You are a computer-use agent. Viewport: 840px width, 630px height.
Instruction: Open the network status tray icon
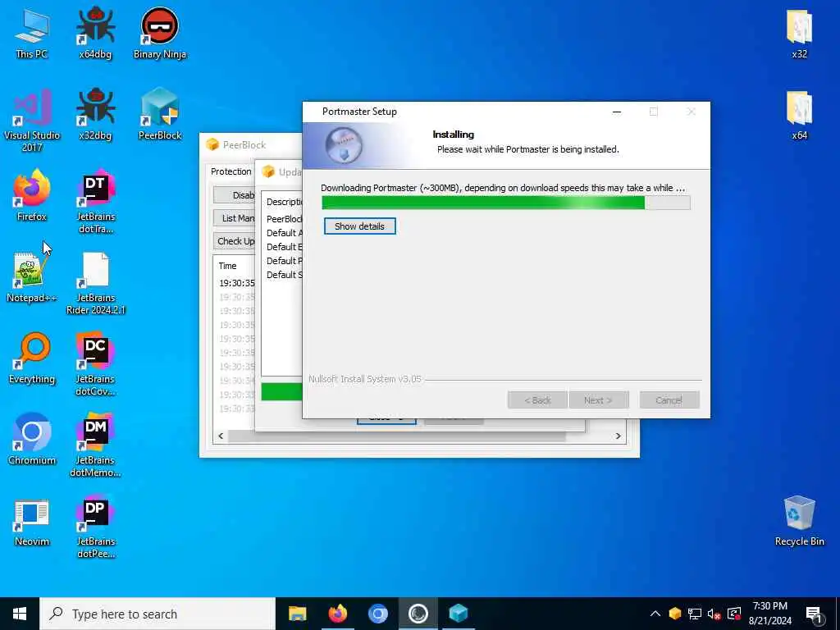coord(695,614)
